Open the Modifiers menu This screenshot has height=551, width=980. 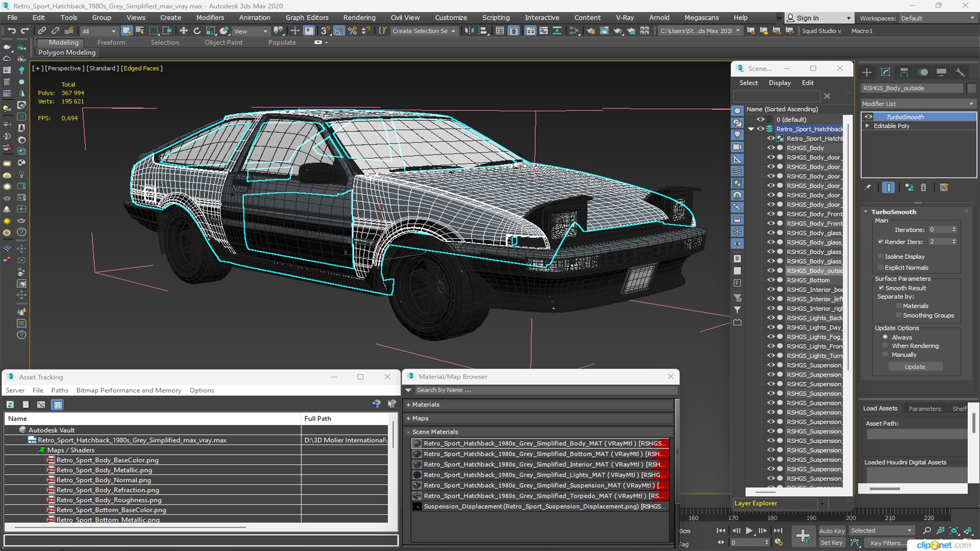[x=210, y=17]
